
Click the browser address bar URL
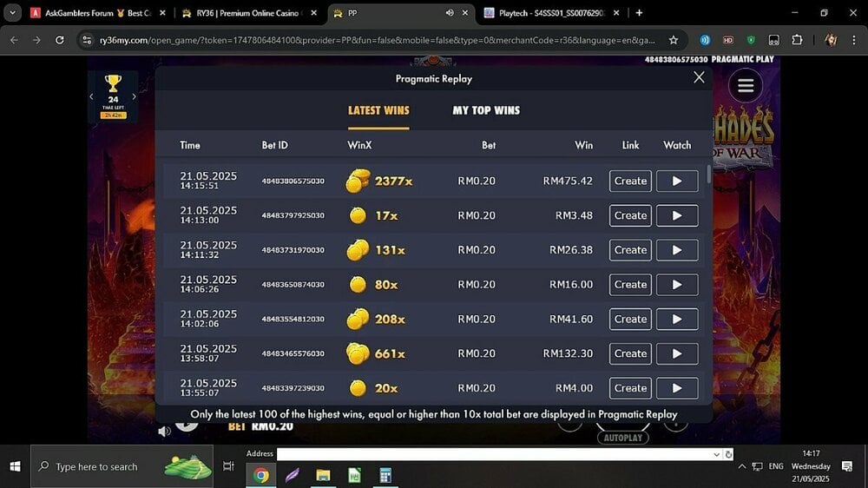point(377,40)
